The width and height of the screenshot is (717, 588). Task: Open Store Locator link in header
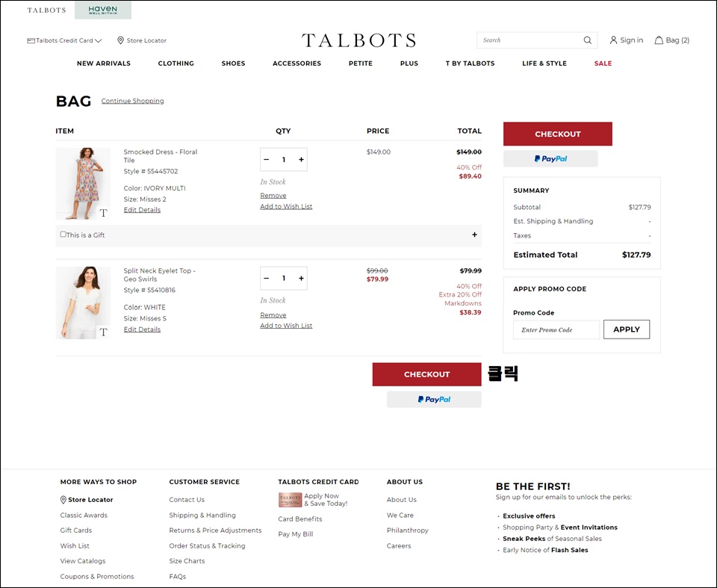point(146,41)
